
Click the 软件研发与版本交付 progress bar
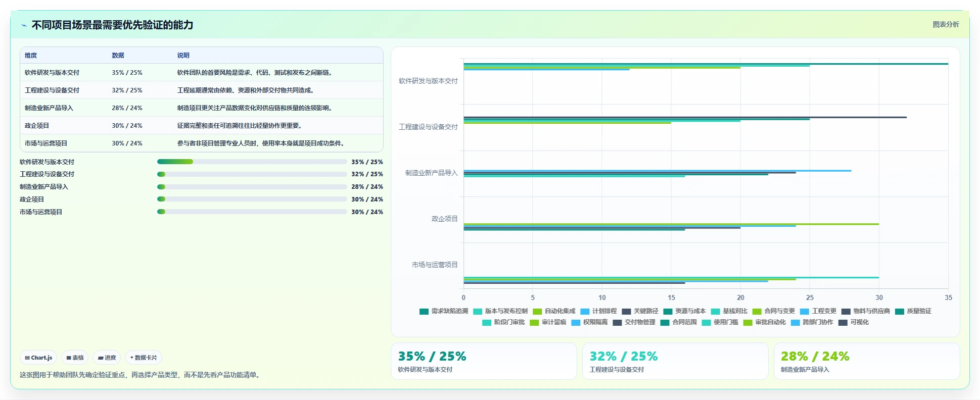(x=252, y=162)
